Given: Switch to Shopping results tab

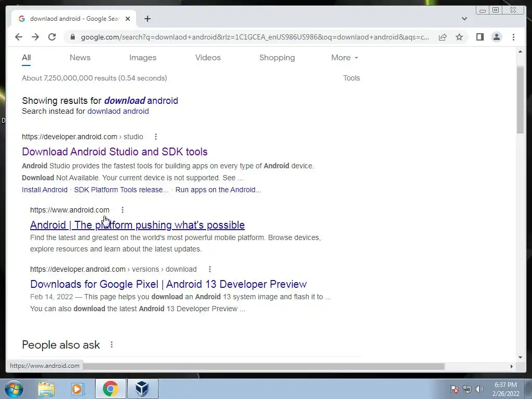Looking at the screenshot, I should pos(277,58).
